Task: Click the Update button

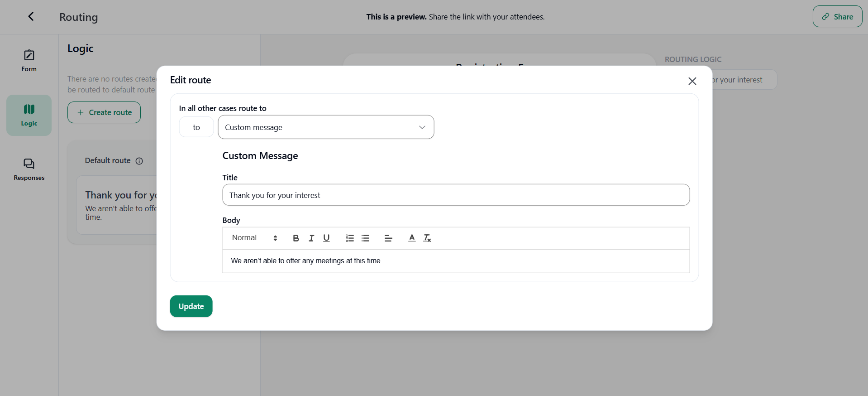Action: 191,306
